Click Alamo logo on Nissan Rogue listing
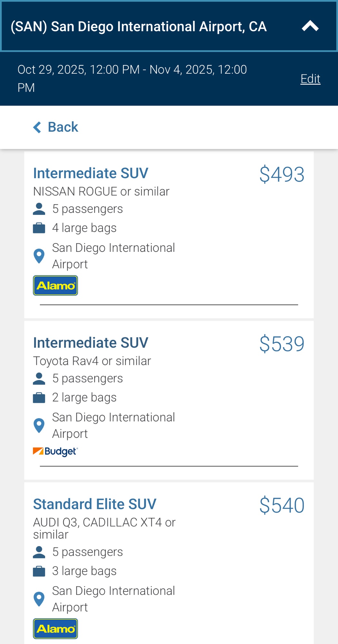This screenshot has height=644, width=338. pos(55,286)
